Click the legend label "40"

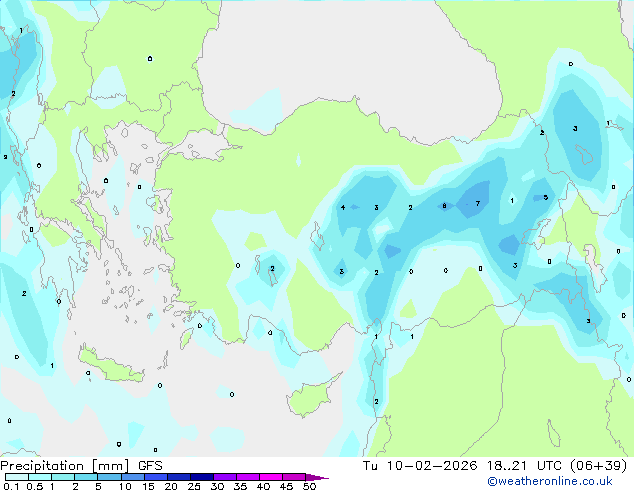point(263,486)
